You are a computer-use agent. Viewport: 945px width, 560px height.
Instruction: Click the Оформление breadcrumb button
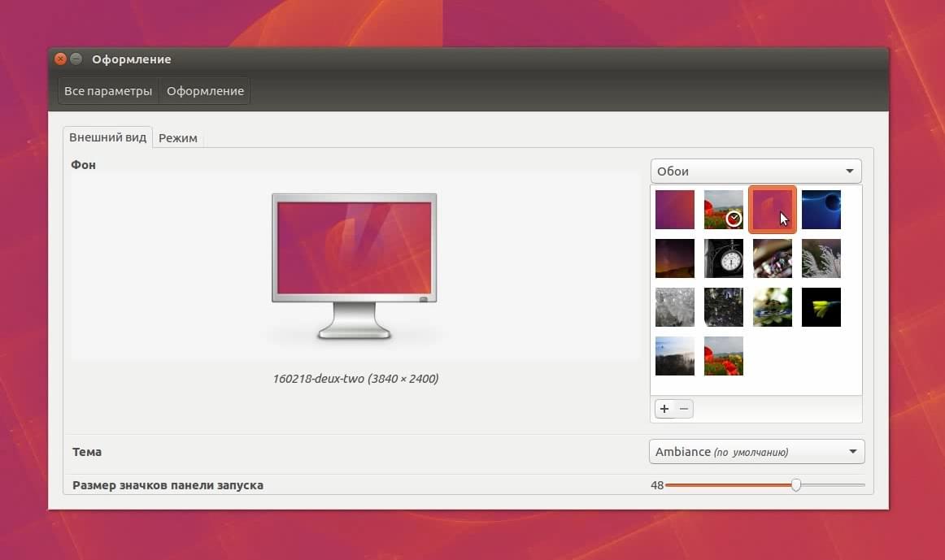click(x=205, y=91)
